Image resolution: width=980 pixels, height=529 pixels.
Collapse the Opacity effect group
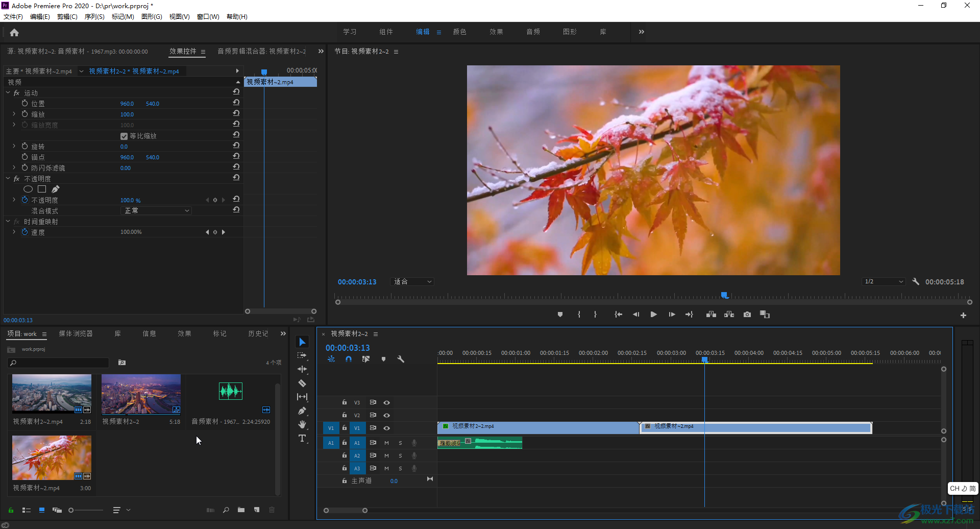pyautogui.click(x=8, y=178)
